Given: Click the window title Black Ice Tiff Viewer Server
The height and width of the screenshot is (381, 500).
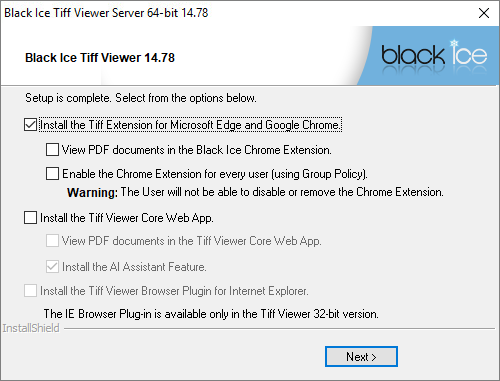Looking at the screenshot, I should 106,13.
